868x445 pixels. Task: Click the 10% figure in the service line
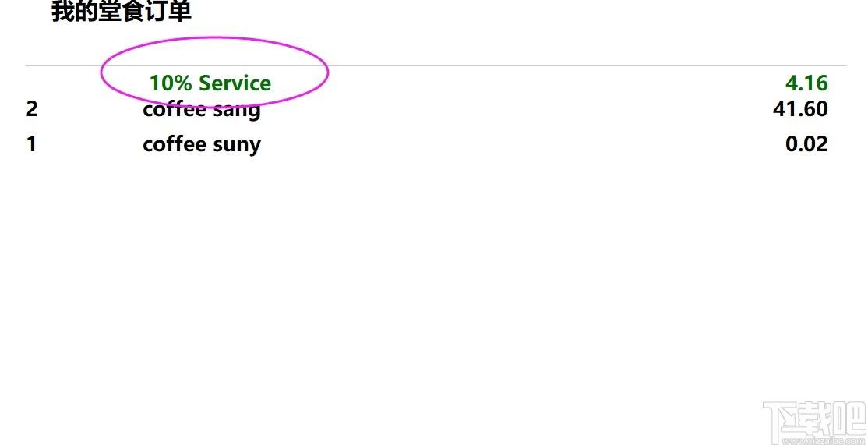click(171, 83)
